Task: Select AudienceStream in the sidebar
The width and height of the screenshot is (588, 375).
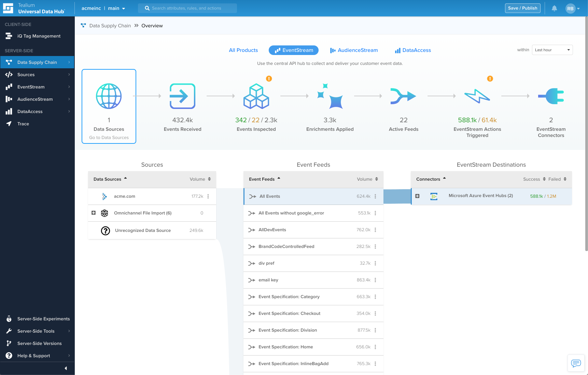Action: pyautogui.click(x=35, y=99)
